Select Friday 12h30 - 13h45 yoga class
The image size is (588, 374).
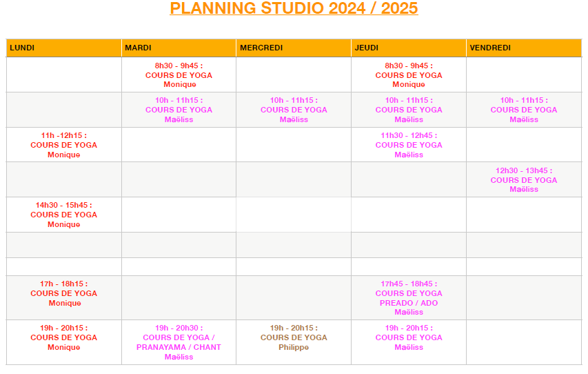(524, 180)
